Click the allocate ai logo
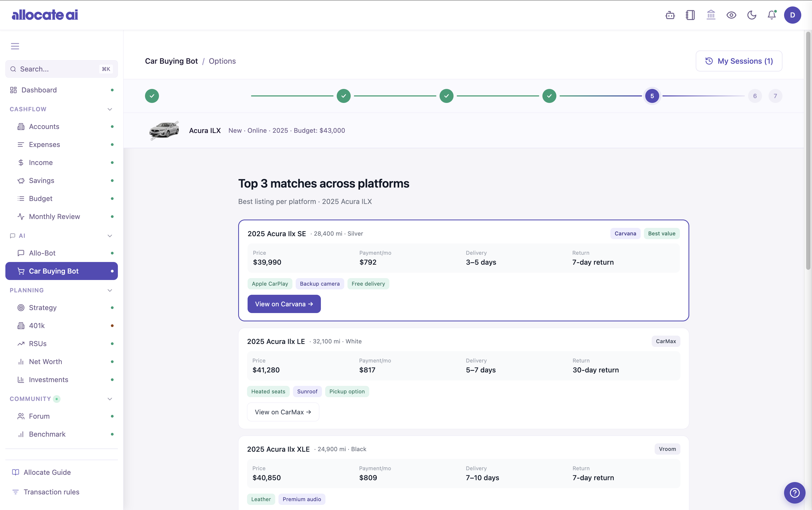812x510 pixels. [x=45, y=15]
